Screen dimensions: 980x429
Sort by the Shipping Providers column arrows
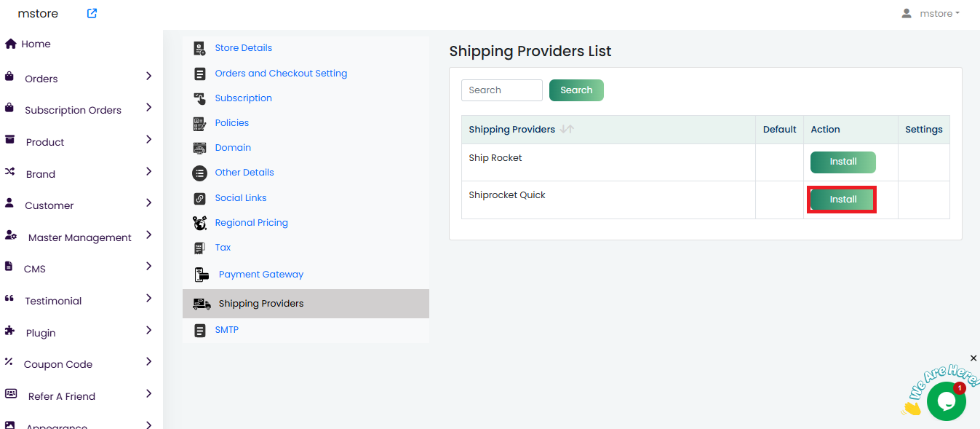coord(567,130)
